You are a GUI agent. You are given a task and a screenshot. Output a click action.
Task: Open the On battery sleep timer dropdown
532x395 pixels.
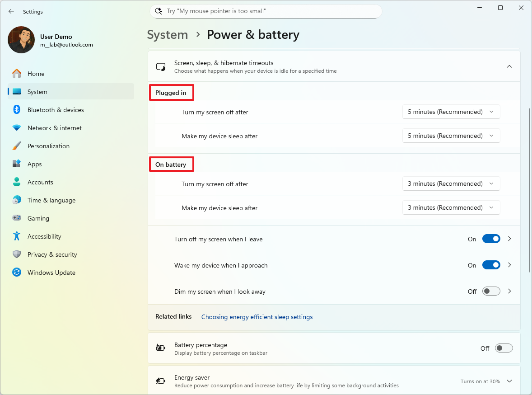[x=450, y=207]
